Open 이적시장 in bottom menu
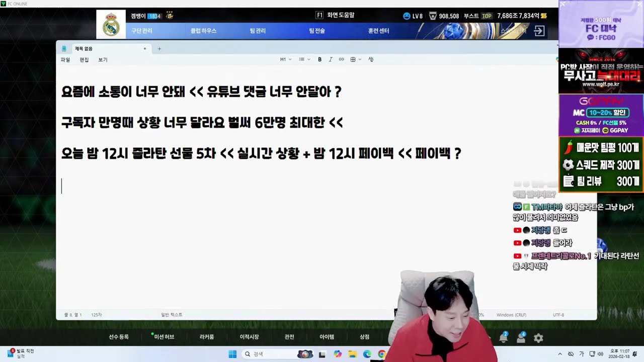 (x=250, y=337)
